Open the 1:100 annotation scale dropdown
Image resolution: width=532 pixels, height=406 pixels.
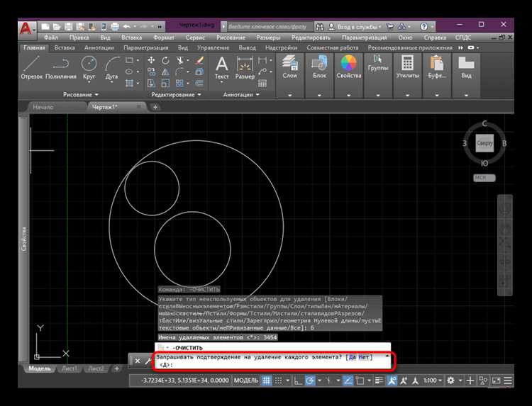(433, 381)
